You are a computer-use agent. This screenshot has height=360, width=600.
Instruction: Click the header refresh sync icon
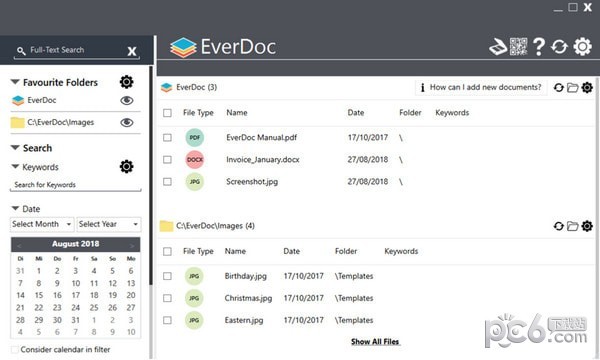tap(559, 47)
